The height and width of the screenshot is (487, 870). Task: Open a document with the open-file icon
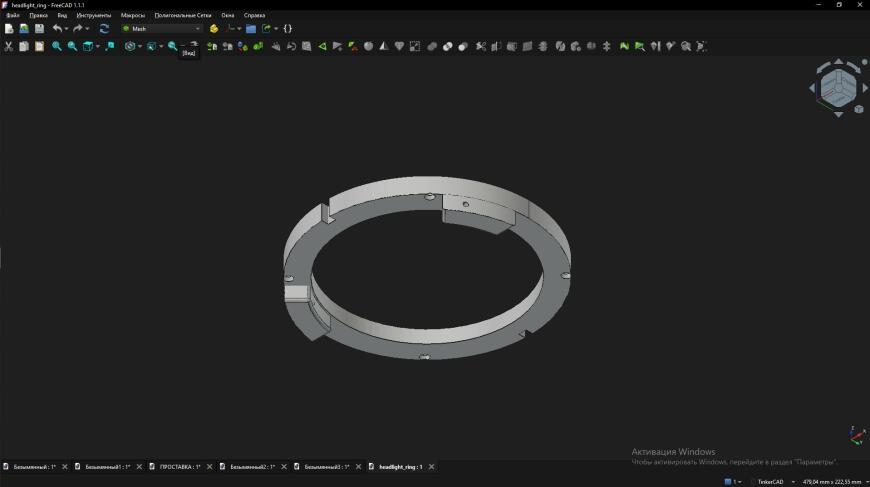[x=24, y=28]
